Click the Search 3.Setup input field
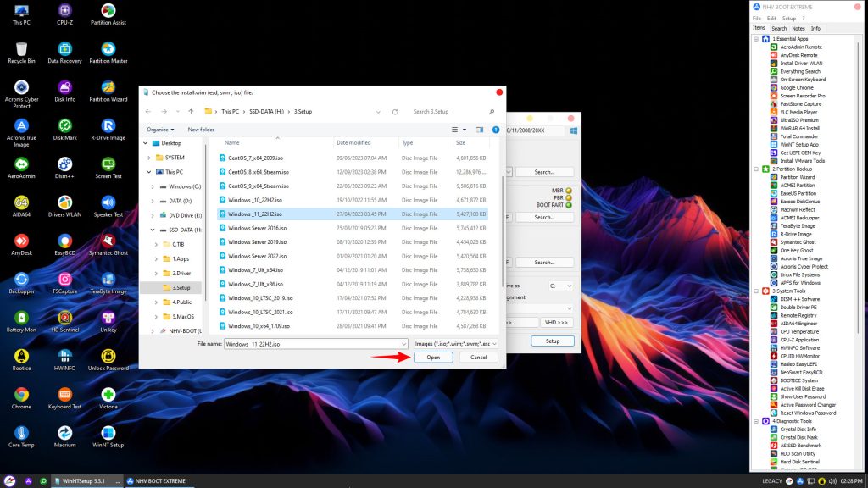This screenshot has height=488, width=868. tap(453, 112)
